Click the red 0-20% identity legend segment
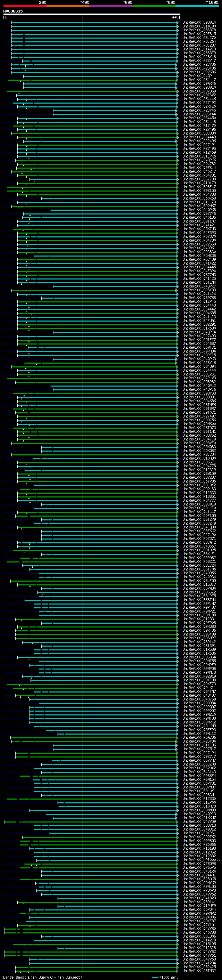Viewport: 222px width, 980px height. click(25, 6)
